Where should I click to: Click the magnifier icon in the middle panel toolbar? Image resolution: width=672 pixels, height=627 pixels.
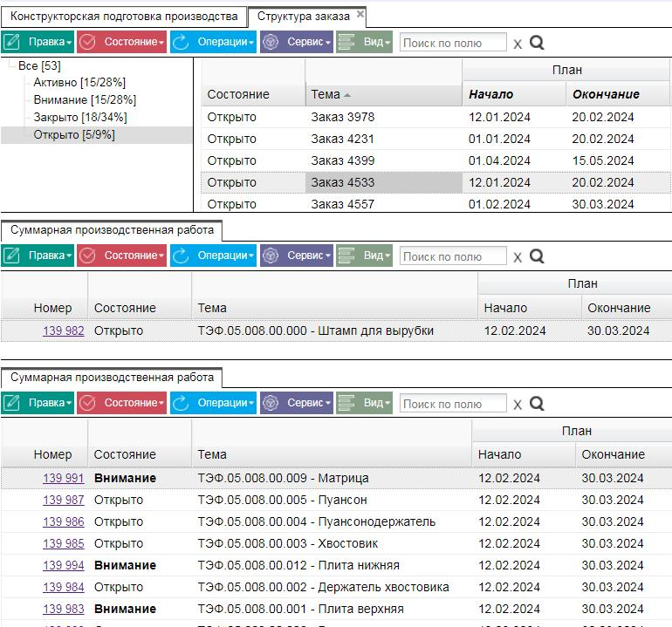(537, 256)
